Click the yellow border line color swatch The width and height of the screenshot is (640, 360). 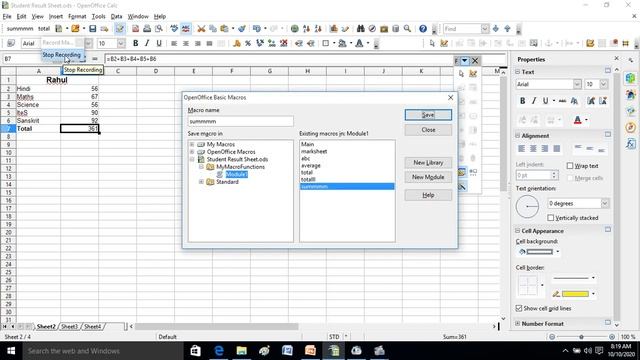point(575,294)
